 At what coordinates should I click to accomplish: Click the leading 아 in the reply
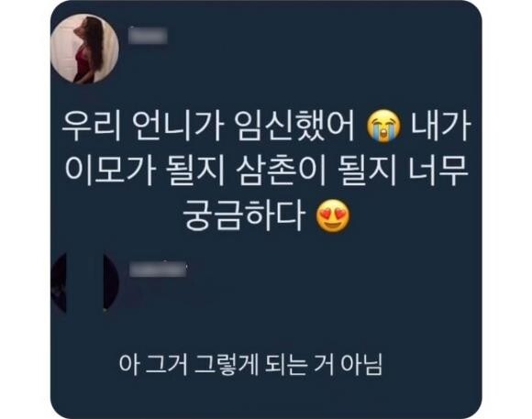128,365
